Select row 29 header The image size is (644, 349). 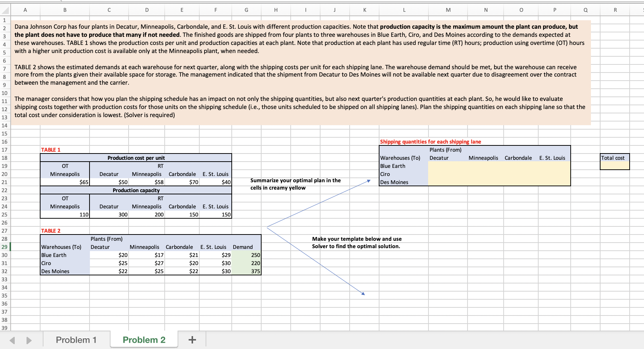pos(5,247)
